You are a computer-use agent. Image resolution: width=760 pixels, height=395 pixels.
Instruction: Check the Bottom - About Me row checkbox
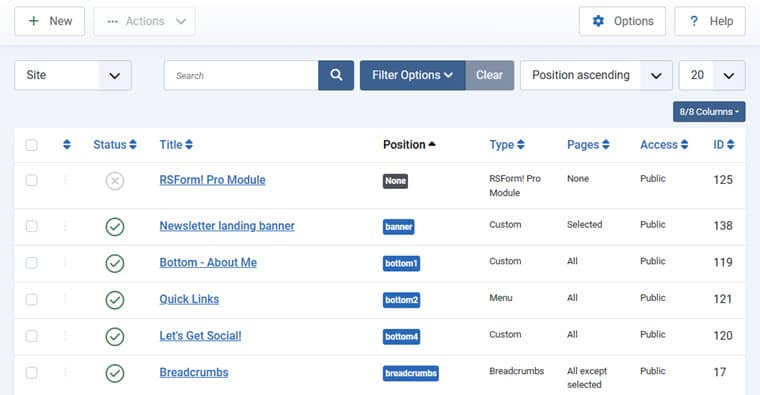pyautogui.click(x=32, y=263)
